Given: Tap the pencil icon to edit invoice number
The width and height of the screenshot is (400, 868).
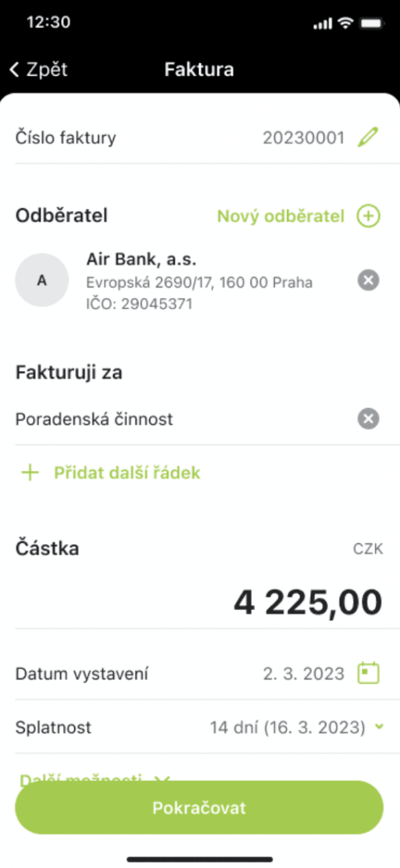Looking at the screenshot, I should 368,137.
